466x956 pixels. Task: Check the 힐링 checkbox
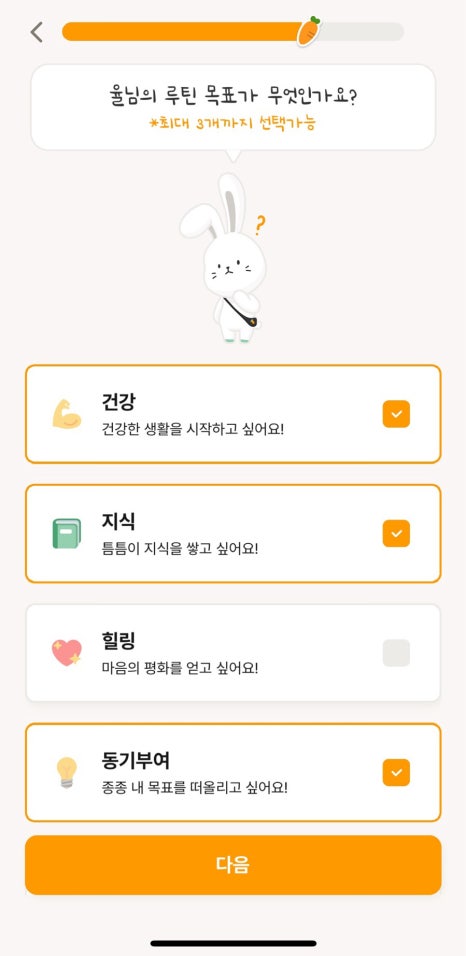[x=396, y=653]
